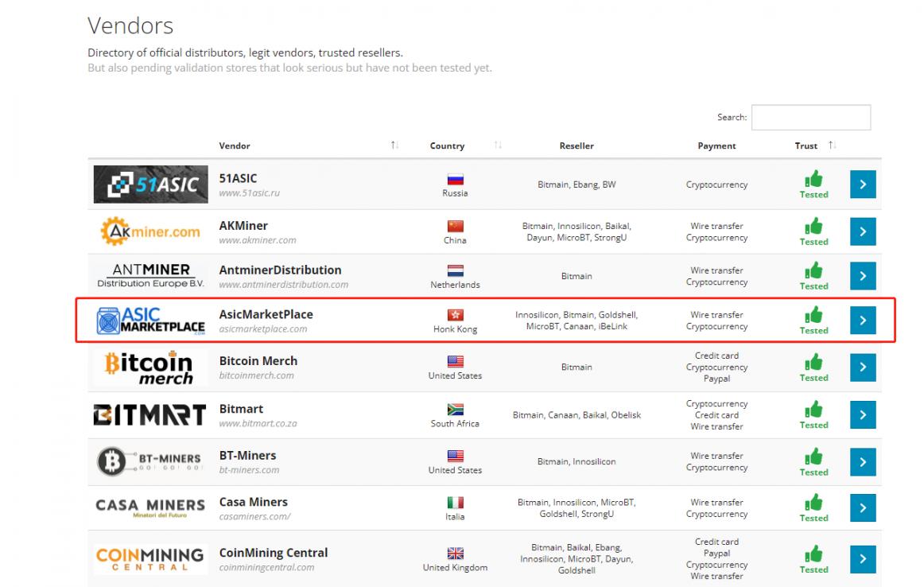
Task: Sort table by Country column arrows
Action: [x=498, y=146]
